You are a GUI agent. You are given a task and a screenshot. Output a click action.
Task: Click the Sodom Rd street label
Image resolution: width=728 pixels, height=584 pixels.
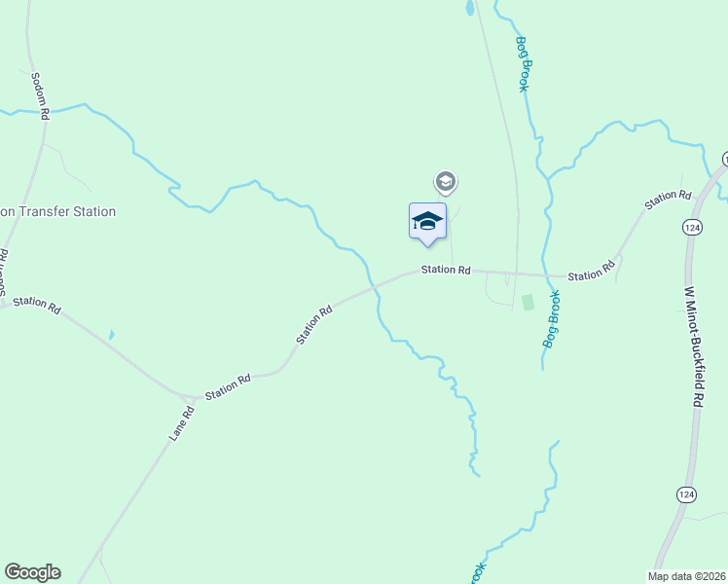(x=41, y=96)
